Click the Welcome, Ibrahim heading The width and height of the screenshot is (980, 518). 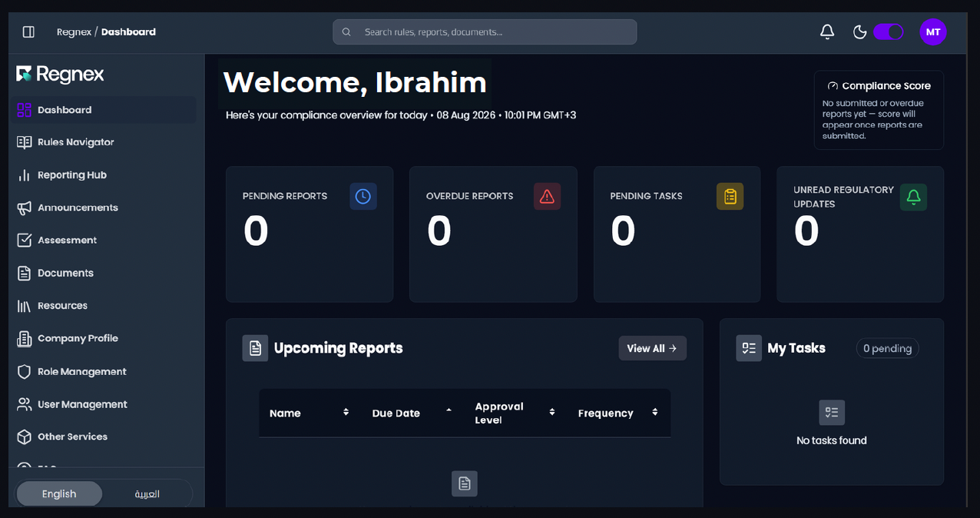[x=355, y=83]
